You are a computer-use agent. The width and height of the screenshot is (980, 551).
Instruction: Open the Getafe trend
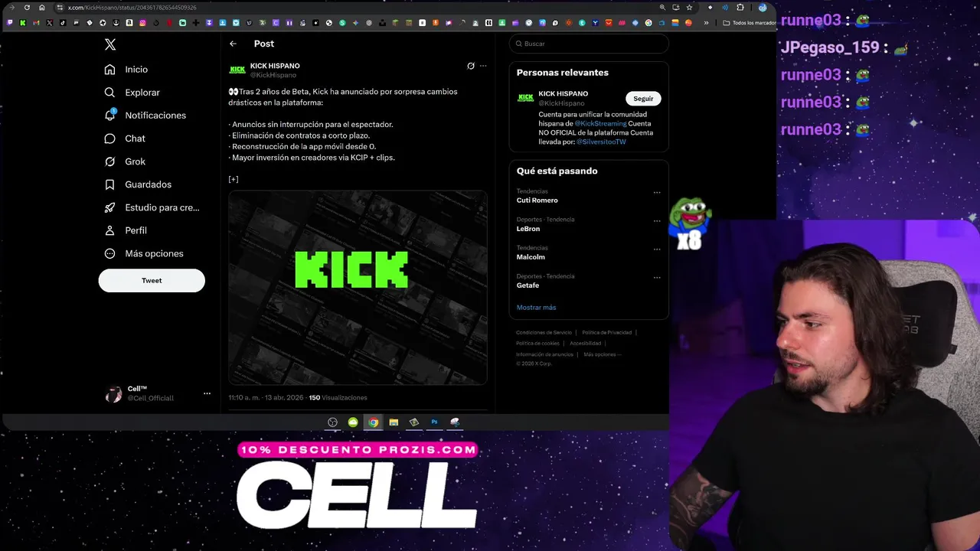tap(528, 285)
